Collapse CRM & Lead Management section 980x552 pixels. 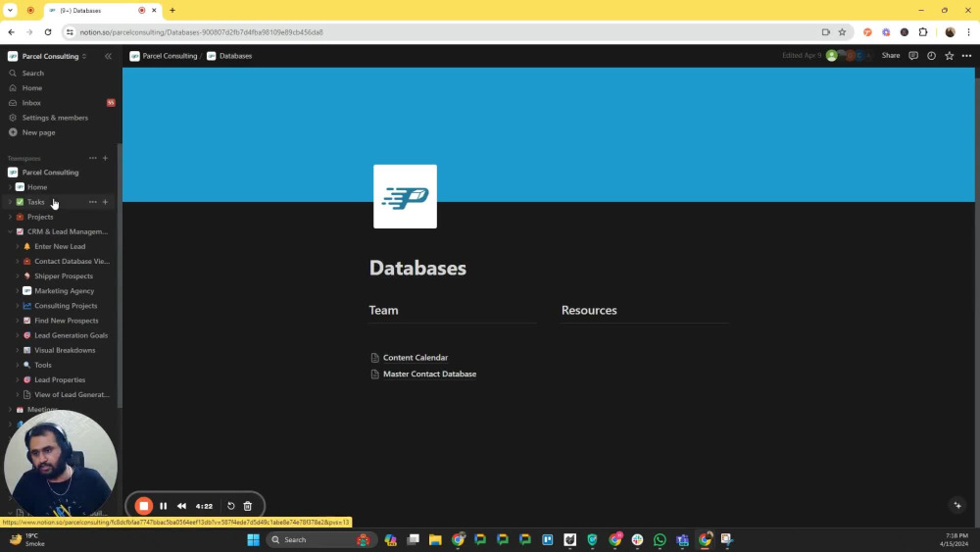pyautogui.click(x=10, y=232)
